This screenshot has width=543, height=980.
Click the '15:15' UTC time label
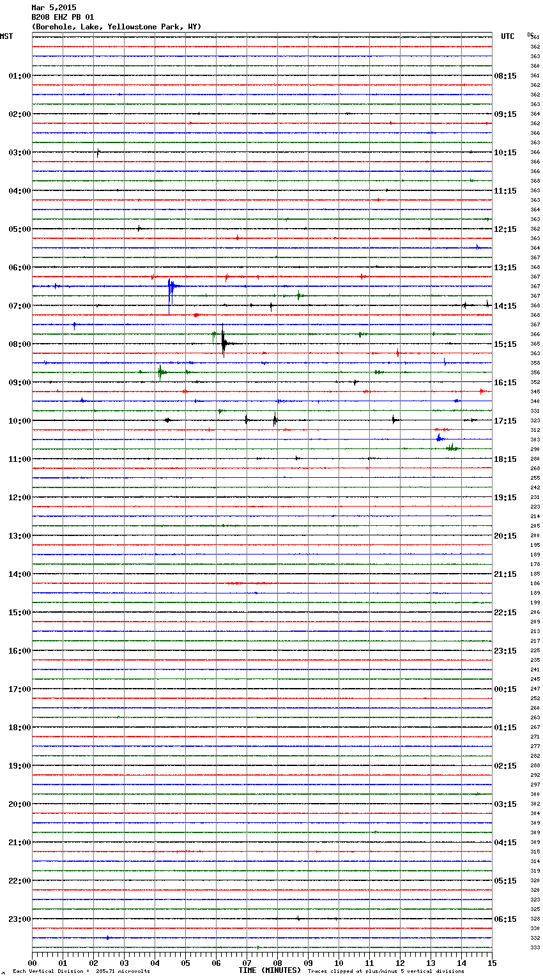[x=505, y=344]
